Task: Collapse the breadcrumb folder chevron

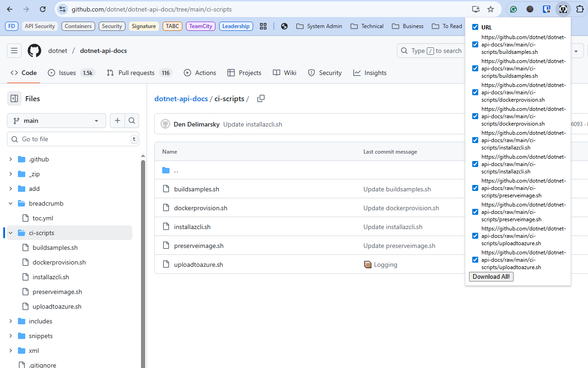Action: 11,203
